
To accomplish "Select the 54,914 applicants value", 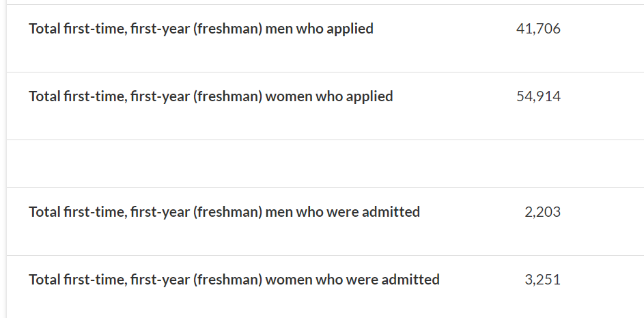I will tap(538, 96).
